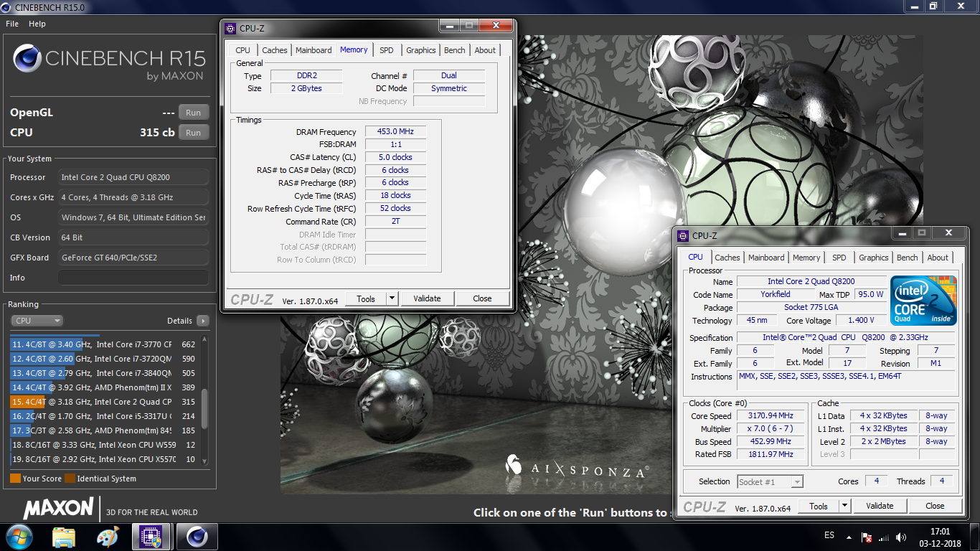This screenshot has width=980, height=551.
Task: Open the Windows Start menu orb
Action: tap(19, 537)
